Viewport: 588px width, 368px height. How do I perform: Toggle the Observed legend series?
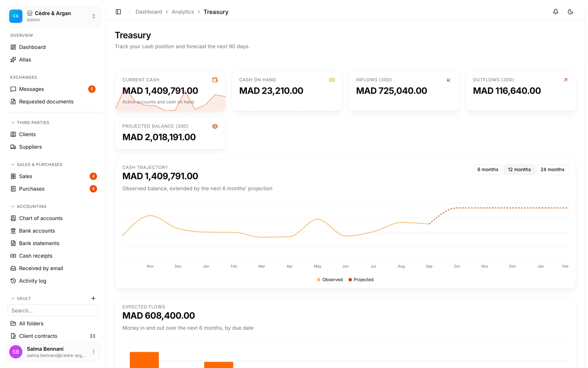pyautogui.click(x=330, y=280)
